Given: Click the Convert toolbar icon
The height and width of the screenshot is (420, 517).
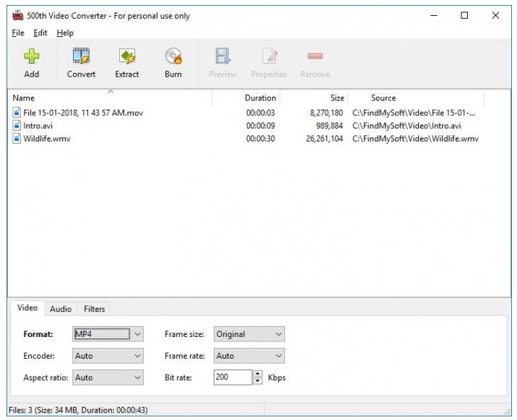Looking at the screenshot, I should coord(81,57).
